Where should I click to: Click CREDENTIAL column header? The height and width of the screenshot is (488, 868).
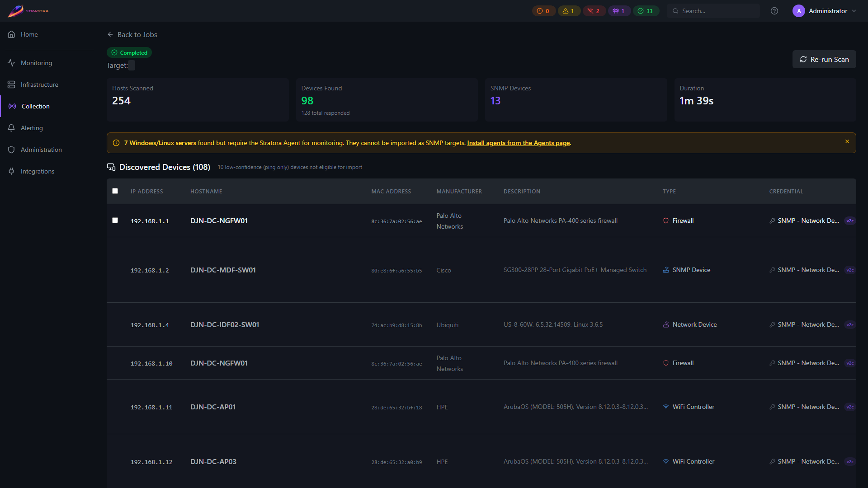pos(786,192)
